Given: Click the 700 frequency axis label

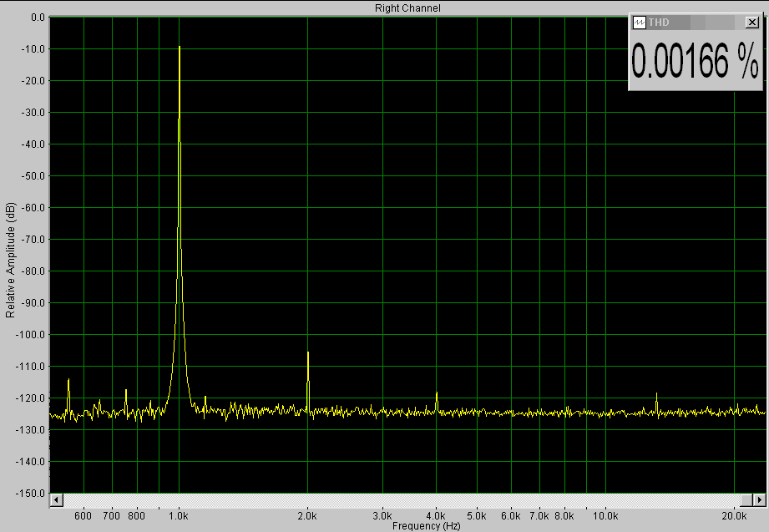Looking at the screenshot, I should point(112,516).
